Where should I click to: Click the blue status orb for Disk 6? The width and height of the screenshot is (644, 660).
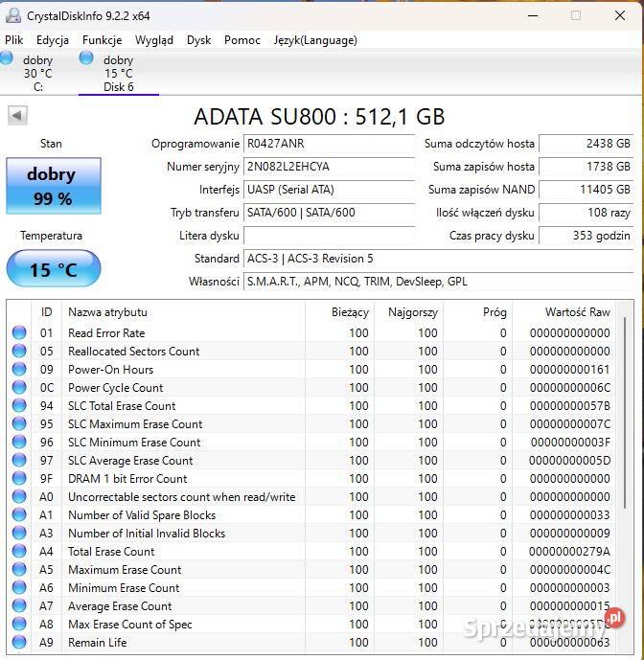(86, 57)
